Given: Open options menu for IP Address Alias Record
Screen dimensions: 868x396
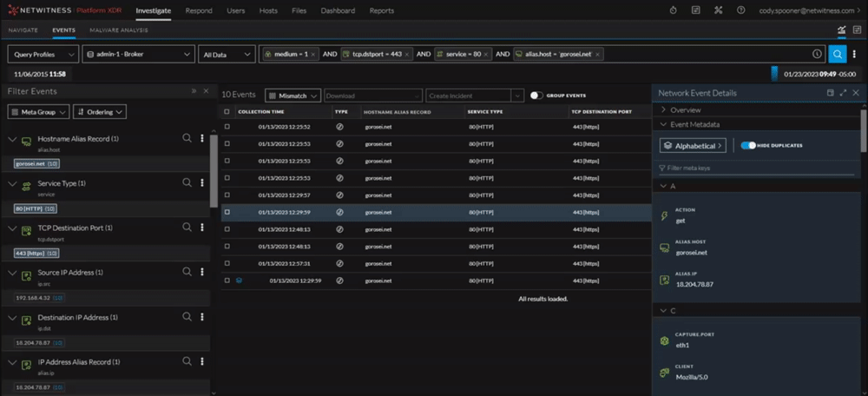Looking at the screenshot, I should [202, 361].
